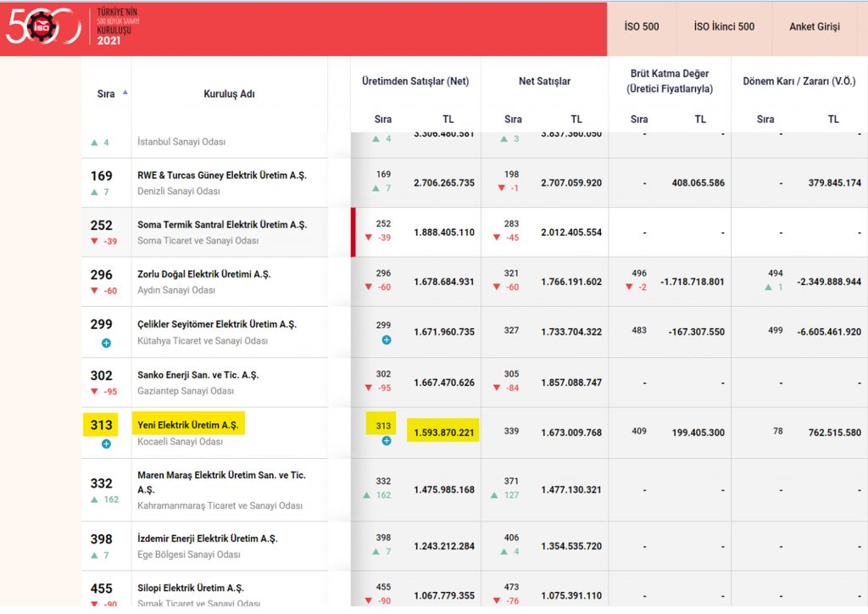This screenshot has height=614, width=868.
Task: Click Brüt Katma Değer column header
Action: (x=670, y=81)
